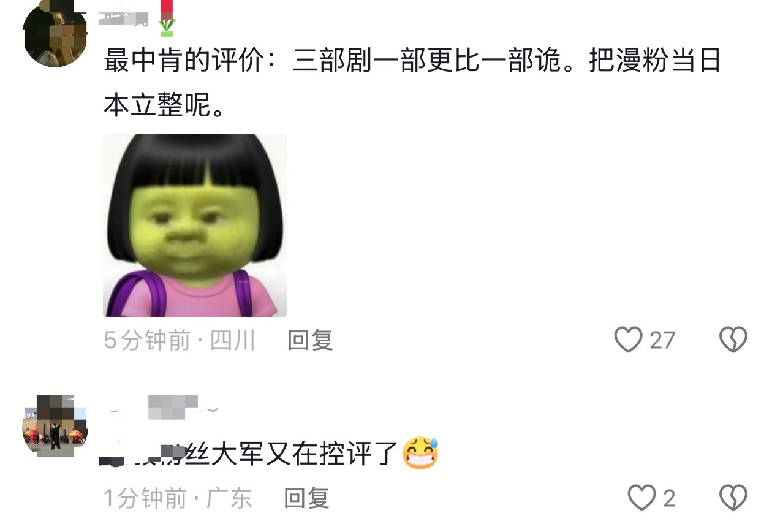Tap broken-heart dislike on first comment
The width and height of the screenshot is (772, 532).
(733, 340)
